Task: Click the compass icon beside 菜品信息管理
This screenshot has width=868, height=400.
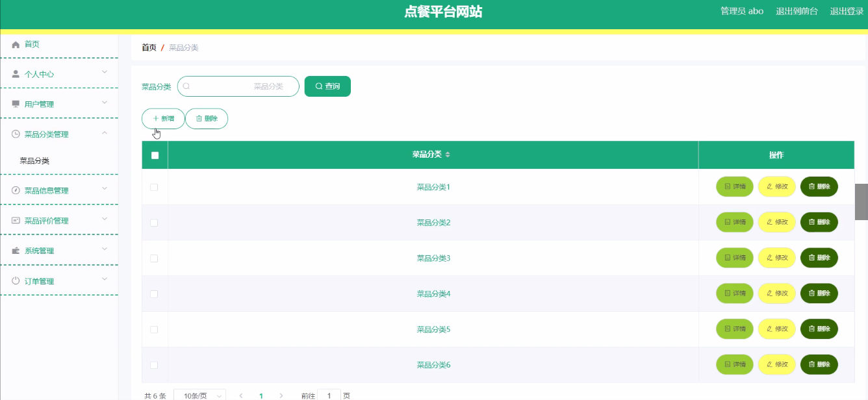Action: click(x=16, y=190)
